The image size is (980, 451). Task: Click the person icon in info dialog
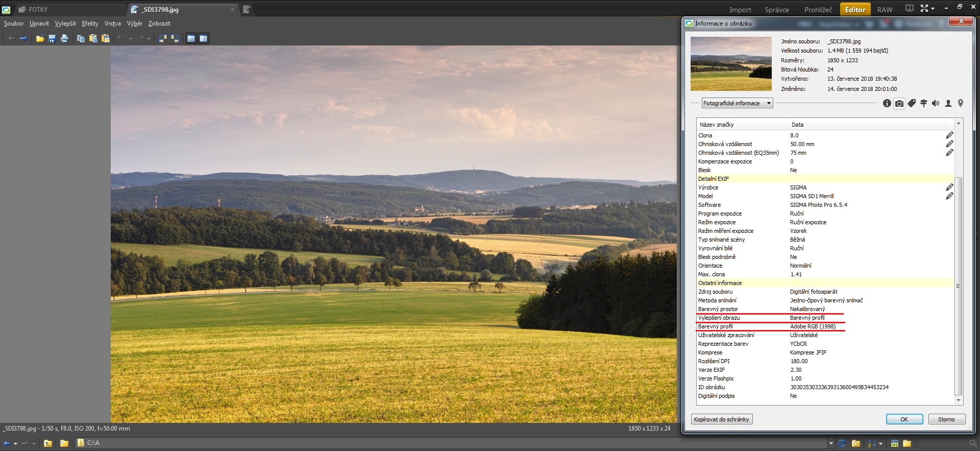pos(948,103)
